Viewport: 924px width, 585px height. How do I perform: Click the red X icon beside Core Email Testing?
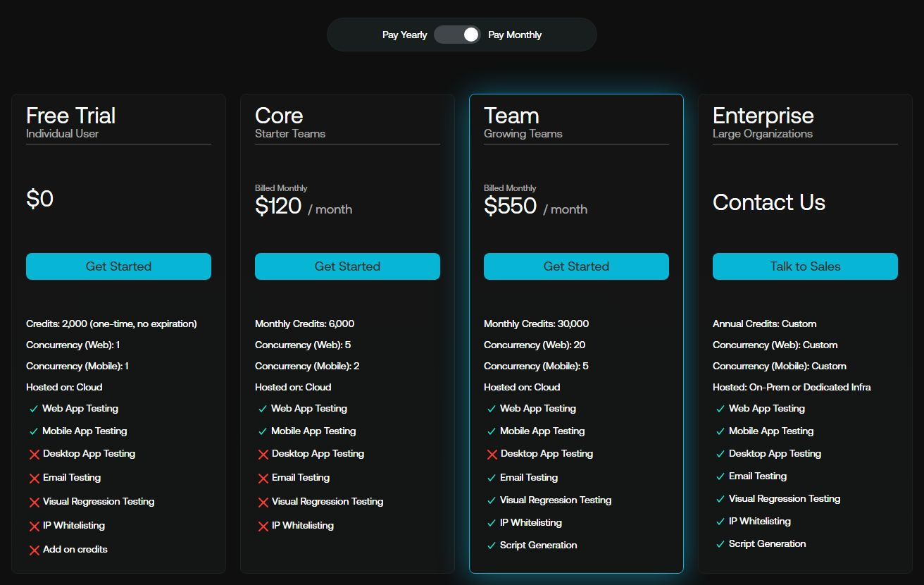263,479
